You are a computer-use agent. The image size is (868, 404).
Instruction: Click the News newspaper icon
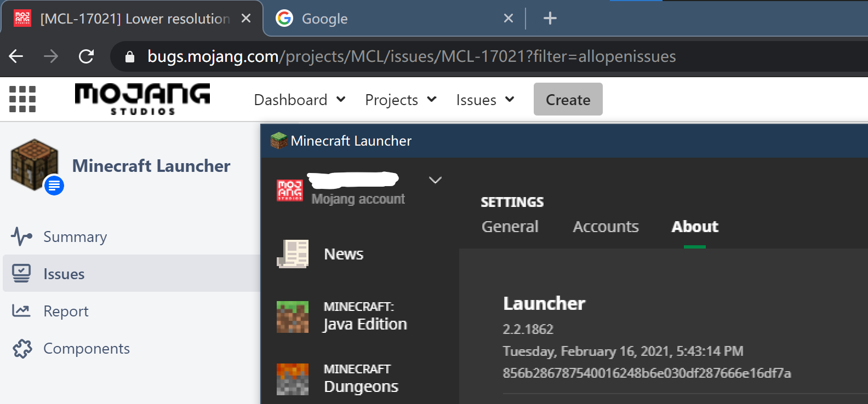coord(293,254)
